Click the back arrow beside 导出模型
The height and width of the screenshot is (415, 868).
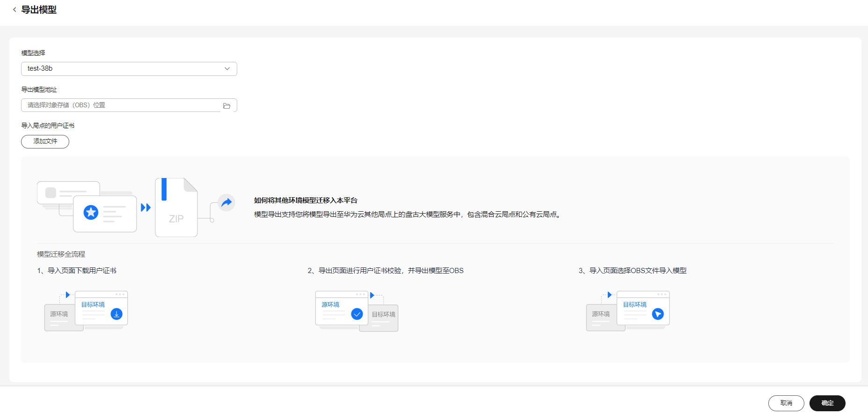pos(15,10)
